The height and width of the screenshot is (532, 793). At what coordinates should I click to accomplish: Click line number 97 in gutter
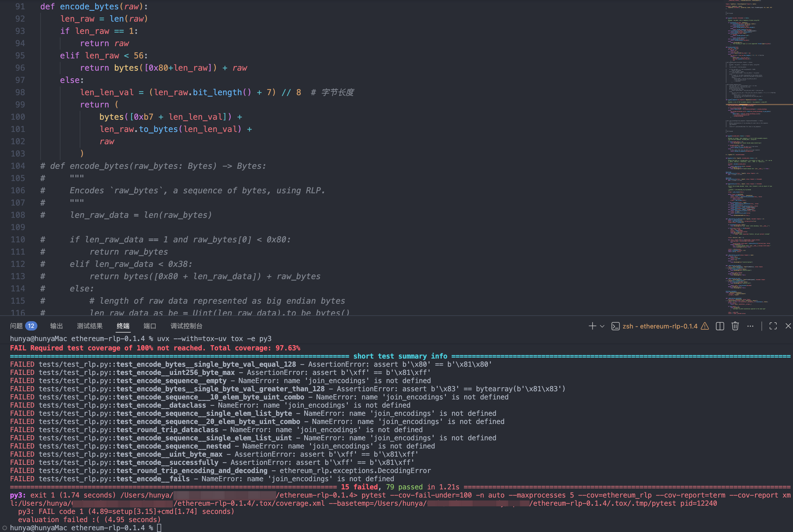pos(20,80)
